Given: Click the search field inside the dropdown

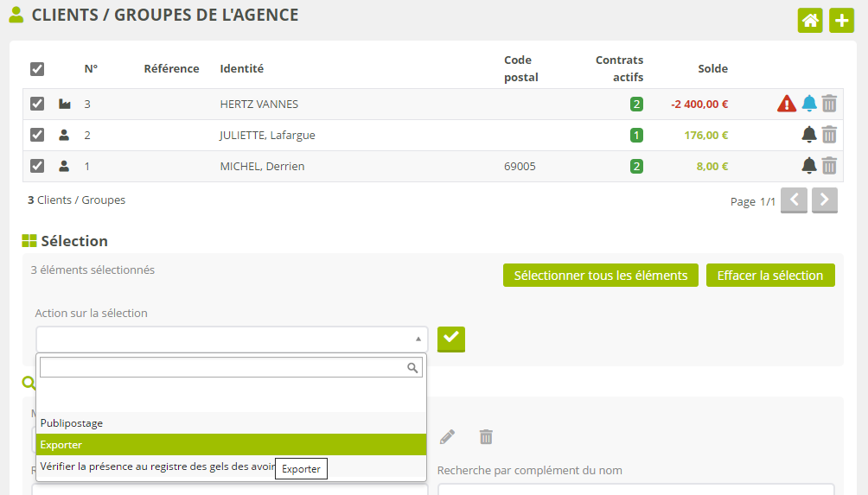Looking at the screenshot, I should point(223,367).
